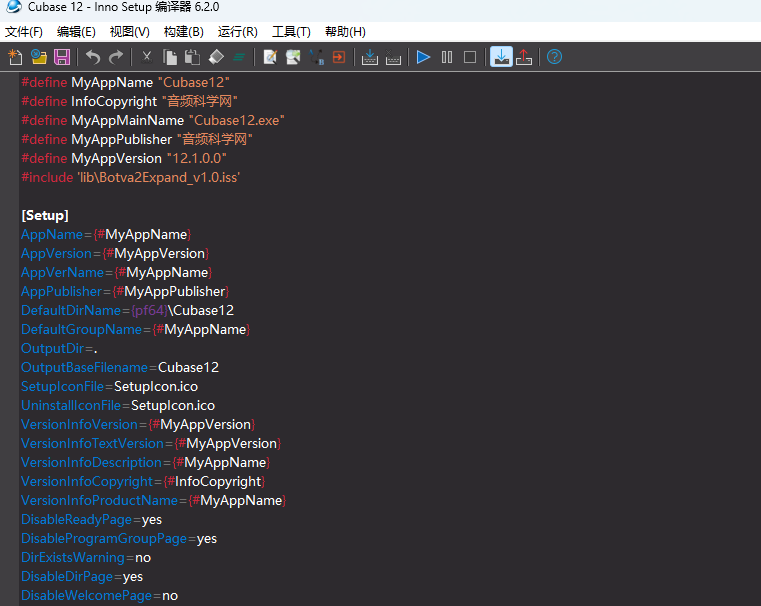Run the setup with the play button
Screen dimensions: 761x606
[x=423, y=57]
